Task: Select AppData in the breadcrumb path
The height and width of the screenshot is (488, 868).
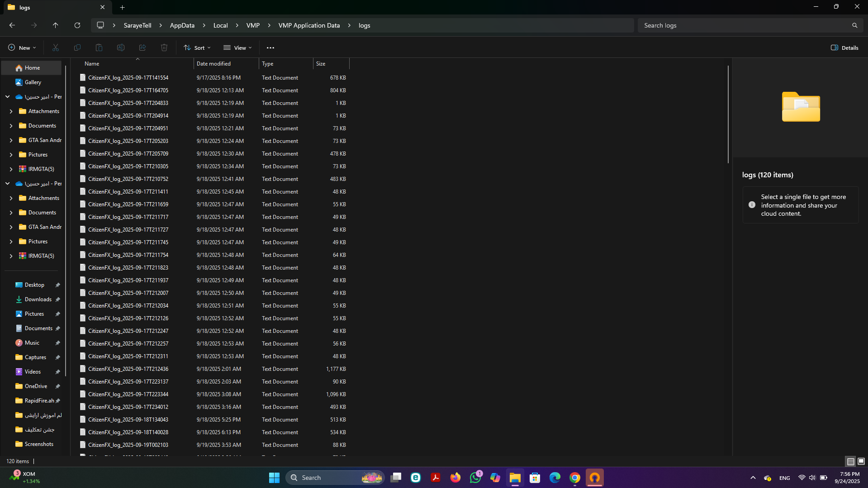Action: coord(182,25)
